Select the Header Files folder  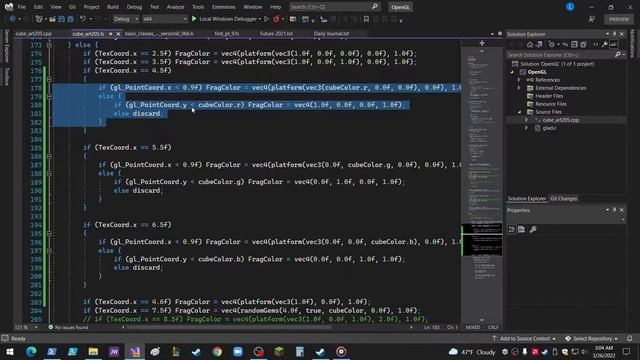tap(549, 96)
